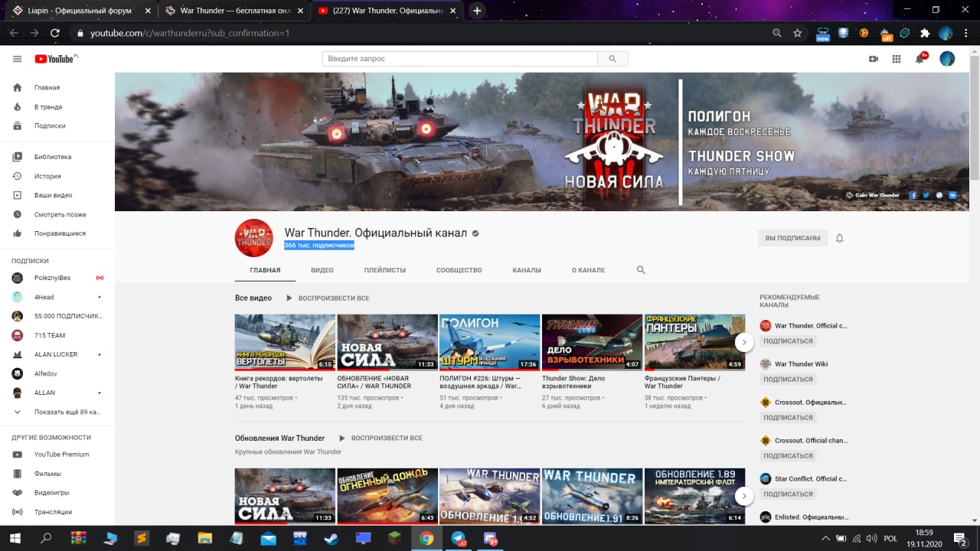Show next videos in Обновления War Thunder row
This screenshot has height=551, width=980.
pyautogui.click(x=744, y=496)
